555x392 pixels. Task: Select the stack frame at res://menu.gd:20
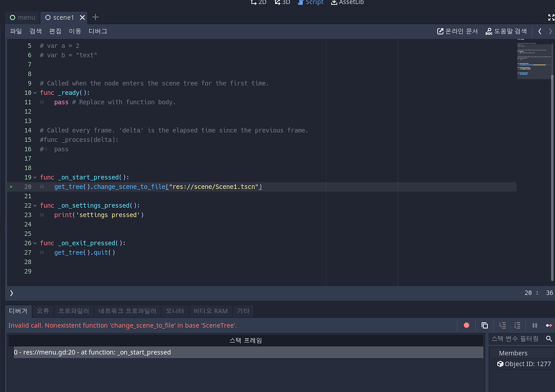[x=92, y=352]
